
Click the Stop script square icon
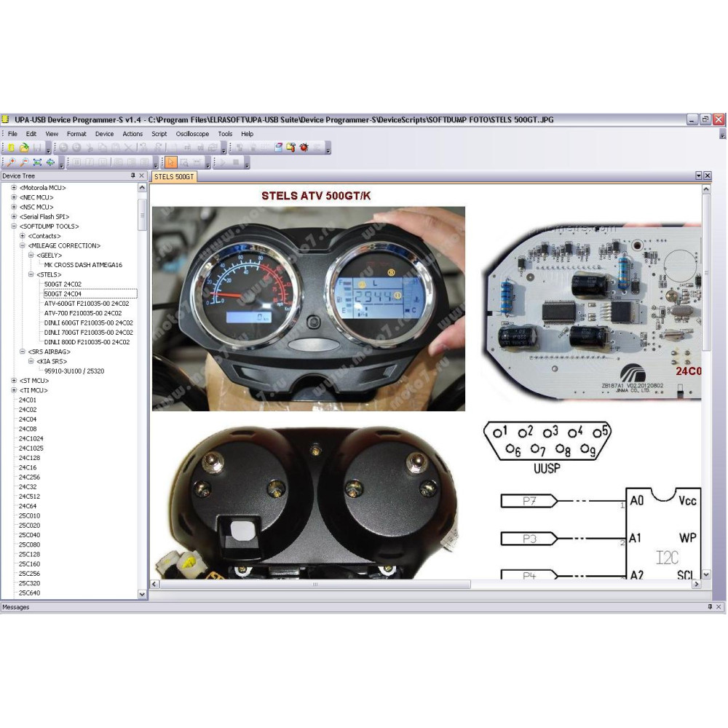tap(236, 162)
